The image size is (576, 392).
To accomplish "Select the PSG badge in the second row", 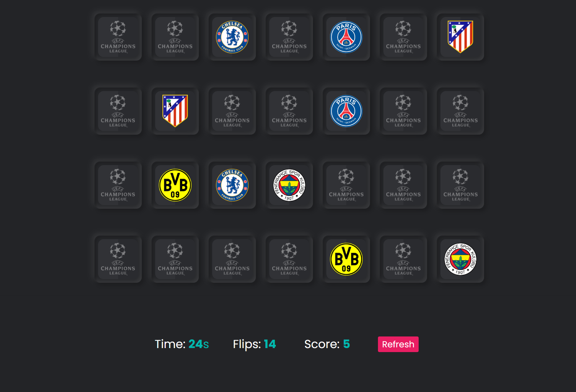I will click(x=346, y=111).
